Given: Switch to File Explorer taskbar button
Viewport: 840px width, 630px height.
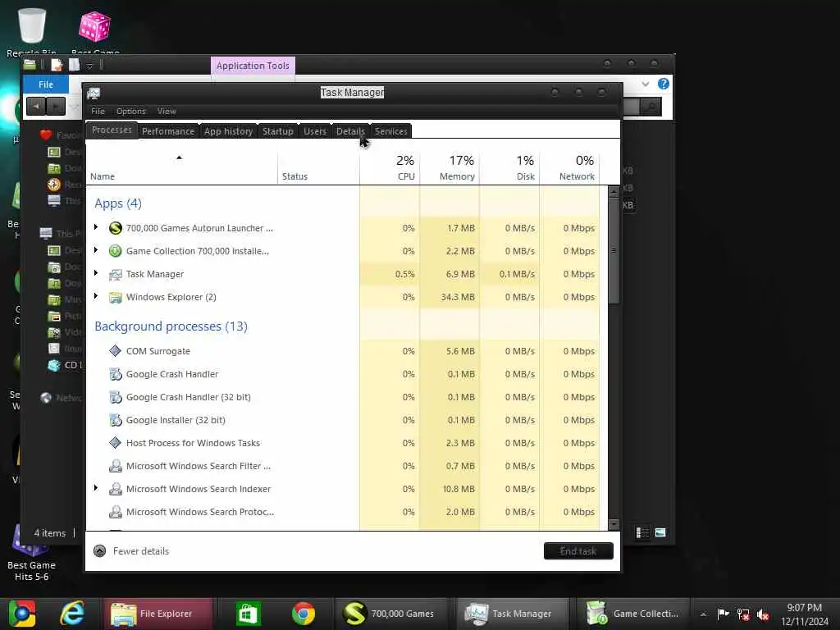Looking at the screenshot, I should point(158,614).
